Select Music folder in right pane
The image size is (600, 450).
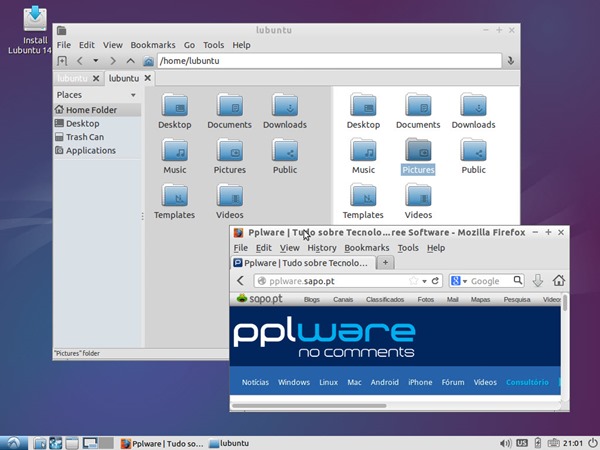click(x=364, y=156)
